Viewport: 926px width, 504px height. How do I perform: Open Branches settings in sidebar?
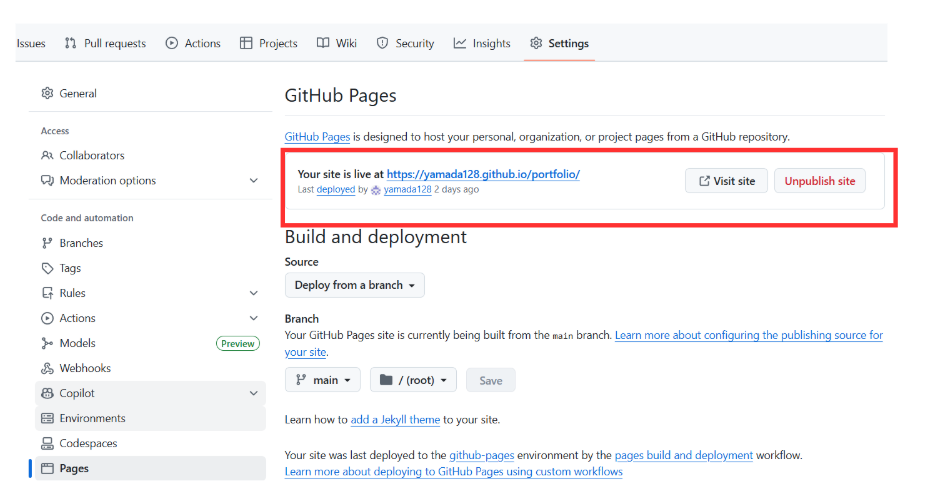point(150,243)
